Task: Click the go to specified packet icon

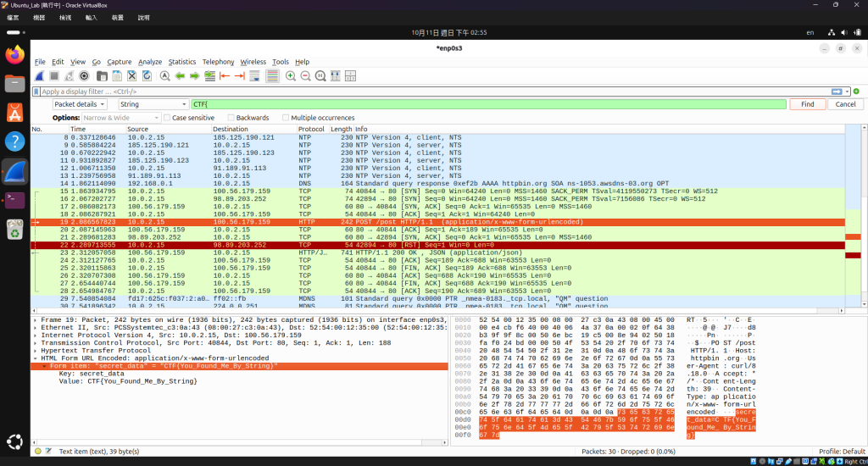Action: click(x=210, y=75)
